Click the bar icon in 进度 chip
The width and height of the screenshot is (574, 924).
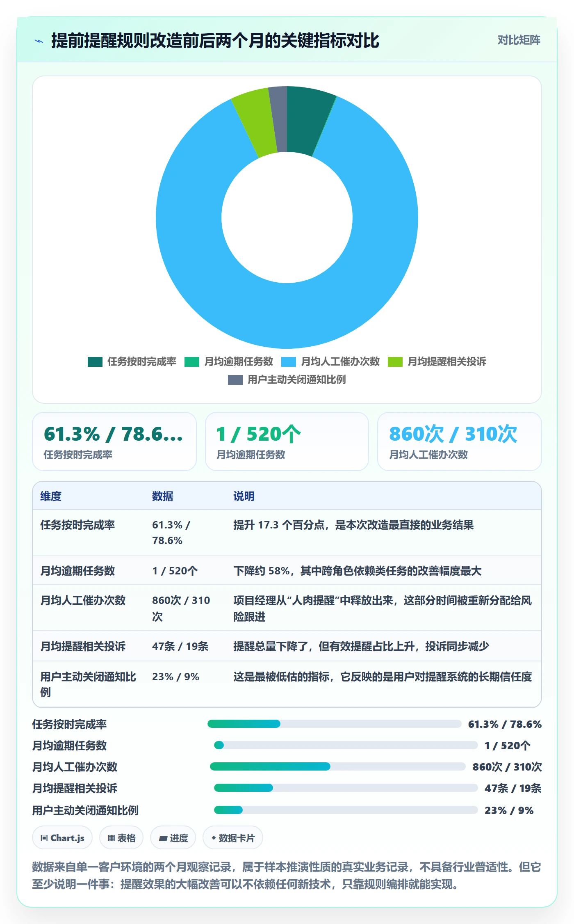coord(163,839)
